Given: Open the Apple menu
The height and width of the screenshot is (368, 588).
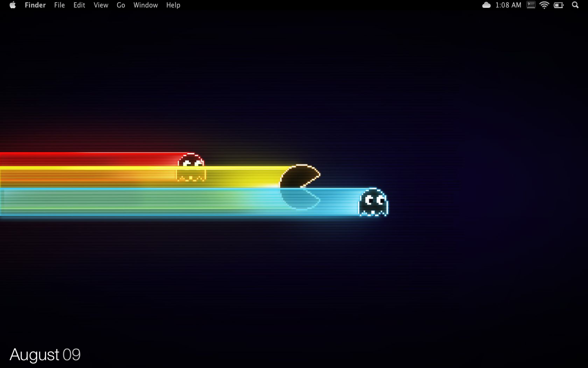Looking at the screenshot, I should click(12, 5).
